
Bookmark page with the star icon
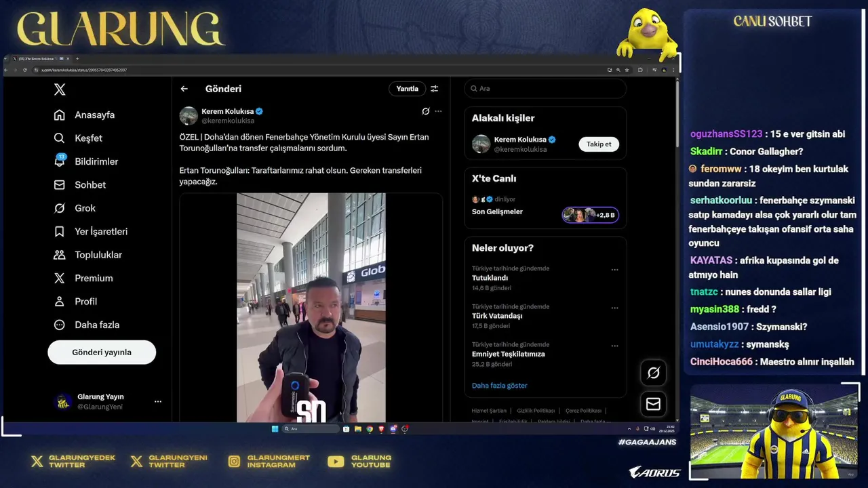(627, 70)
